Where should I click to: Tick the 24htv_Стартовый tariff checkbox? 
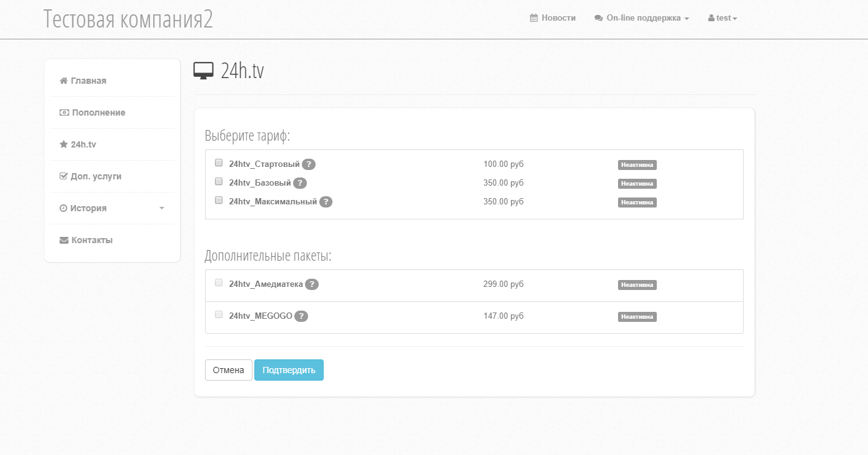pyautogui.click(x=219, y=162)
